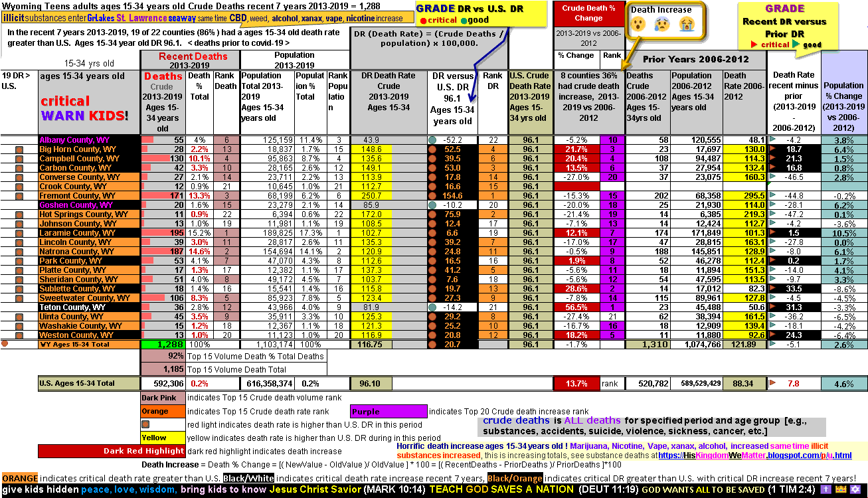Click red light icon beside Weston County
The width and height of the screenshot is (868, 498).
19,335
